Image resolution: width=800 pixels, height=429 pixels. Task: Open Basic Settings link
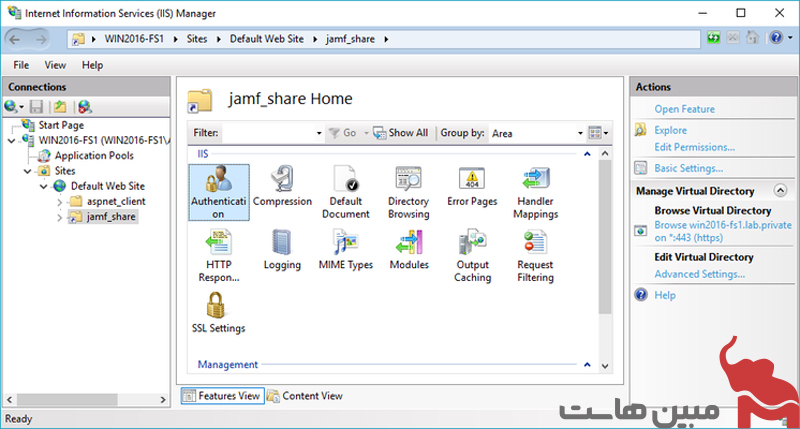(688, 168)
